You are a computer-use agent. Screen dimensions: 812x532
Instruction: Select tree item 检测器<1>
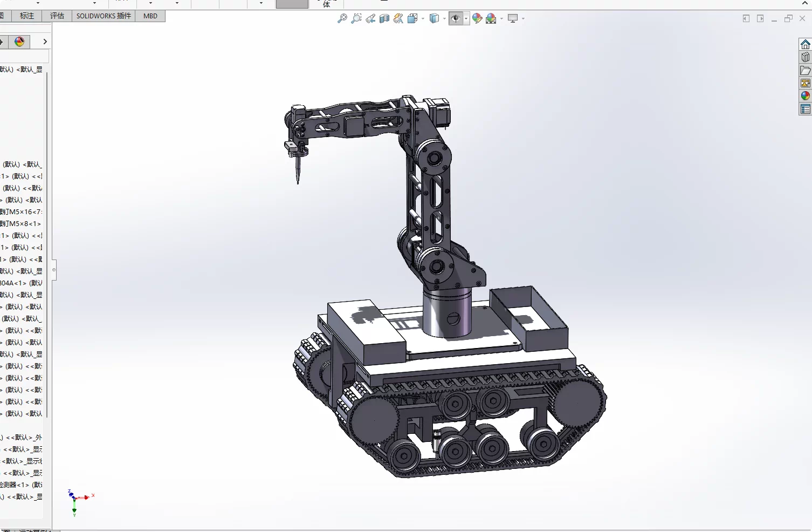pyautogui.click(x=21, y=485)
